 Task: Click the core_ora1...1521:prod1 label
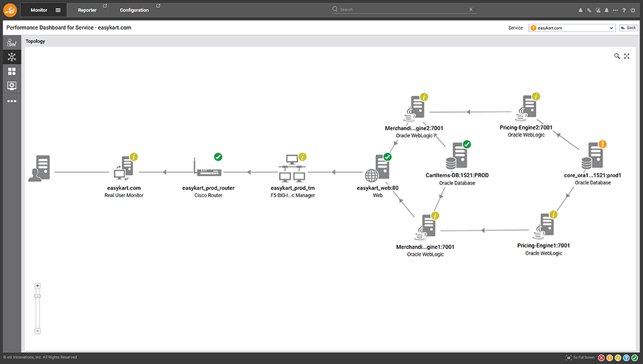pos(593,175)
